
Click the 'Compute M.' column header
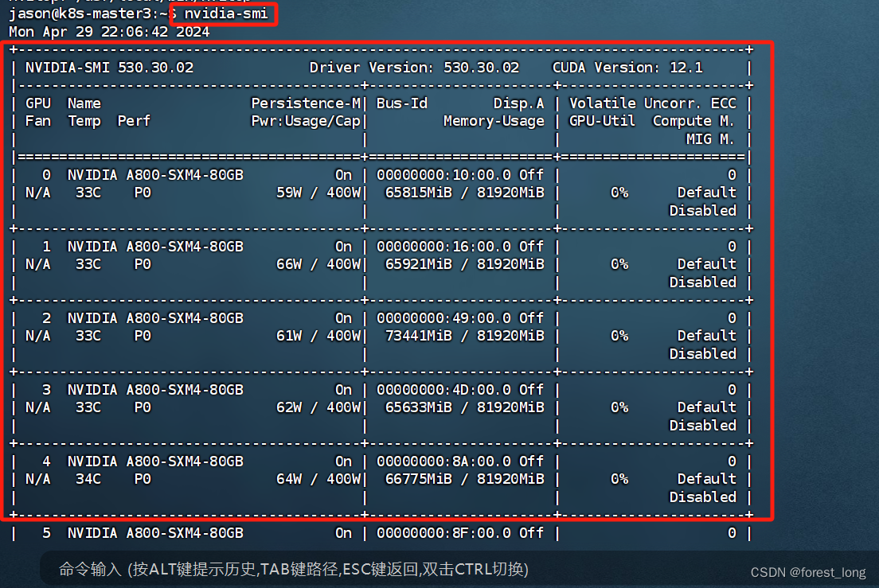(x=693, y=122)
